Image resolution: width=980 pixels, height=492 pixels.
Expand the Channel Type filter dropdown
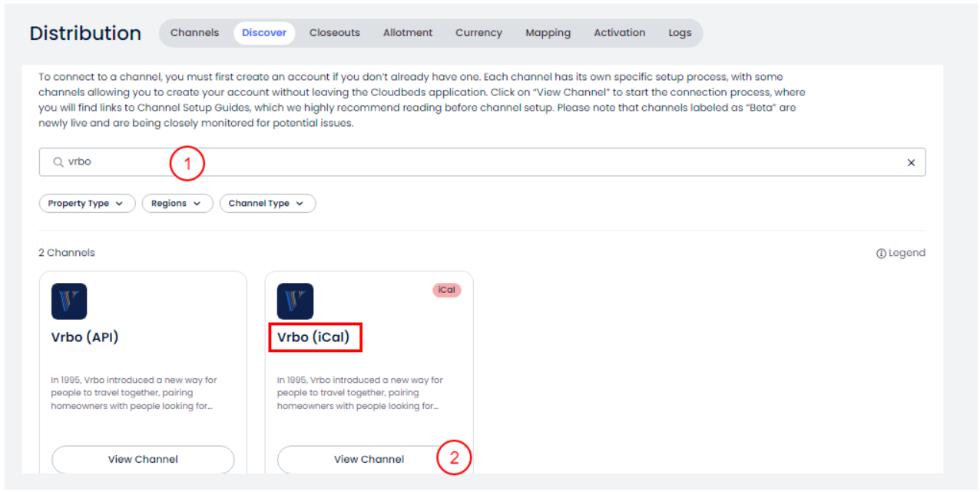pyautogui.click(x=267, y=204)
